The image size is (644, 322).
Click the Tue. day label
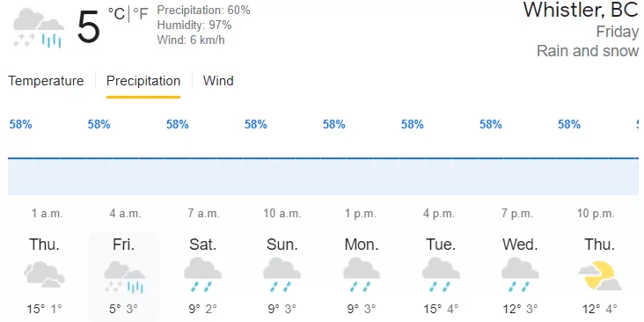pyautogui.click(x=441, y=245)
